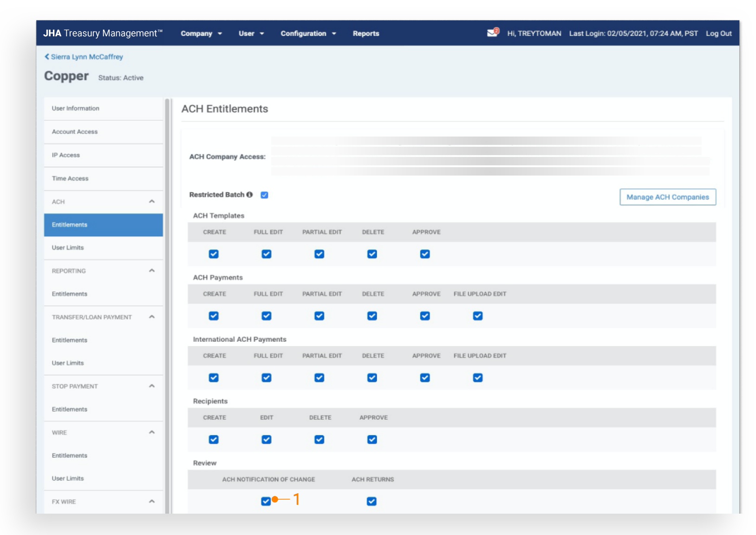Click back arrow beside Sierra Lynn McCaffrey
The height and width of the screenshot is (535, 756).
point(47,57)
